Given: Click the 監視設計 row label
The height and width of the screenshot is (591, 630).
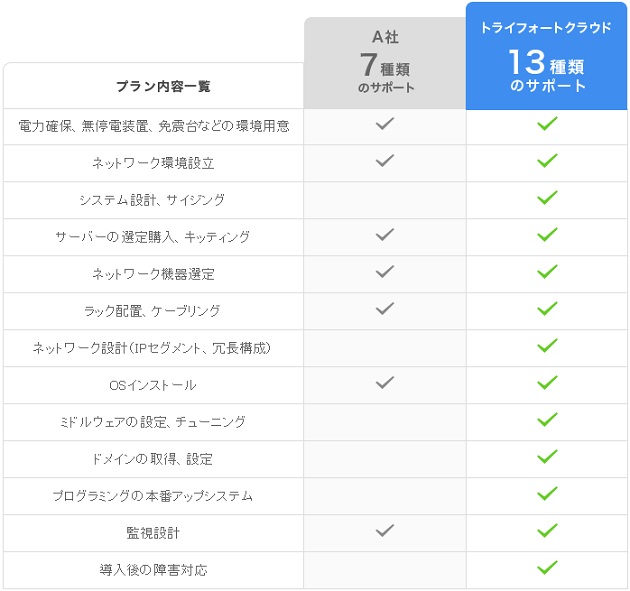Looking at the screenshot, I should coord(153,533).
